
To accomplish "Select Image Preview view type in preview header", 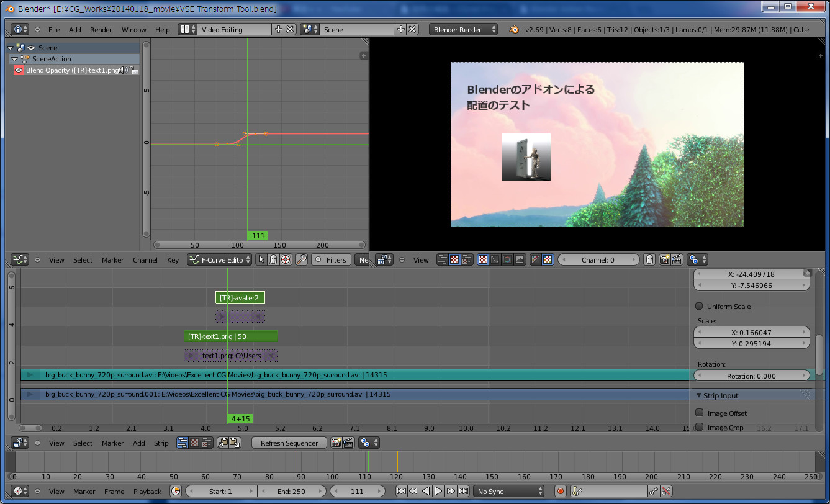I will (x=454, y=260).
